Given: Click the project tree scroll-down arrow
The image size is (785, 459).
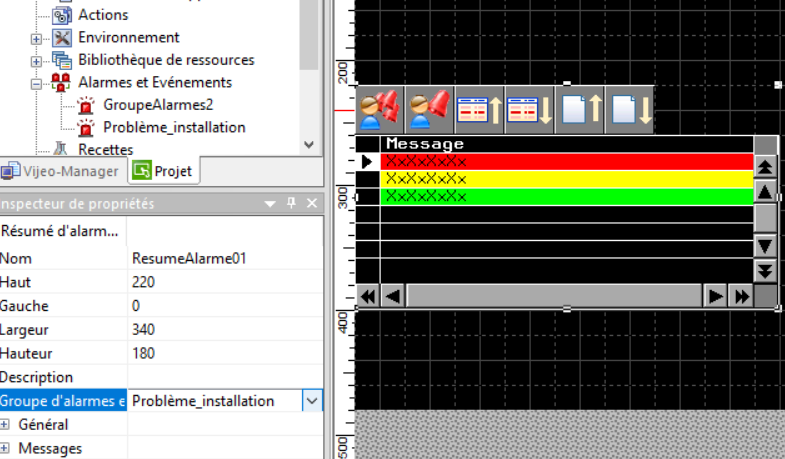Looking at the screenshot, I should click(x=309, y=145).
